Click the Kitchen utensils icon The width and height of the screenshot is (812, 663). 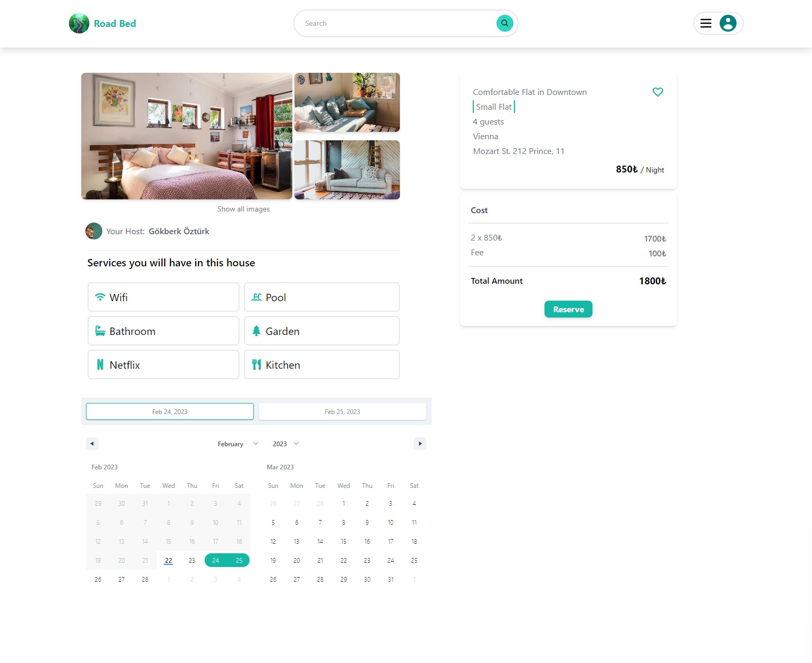pos(256,364)
